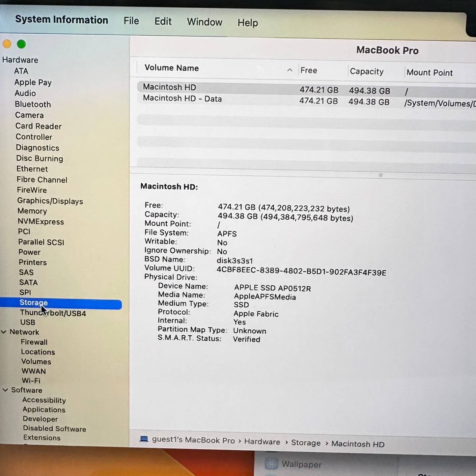Select Extensions under Software

tap(42, 438)
